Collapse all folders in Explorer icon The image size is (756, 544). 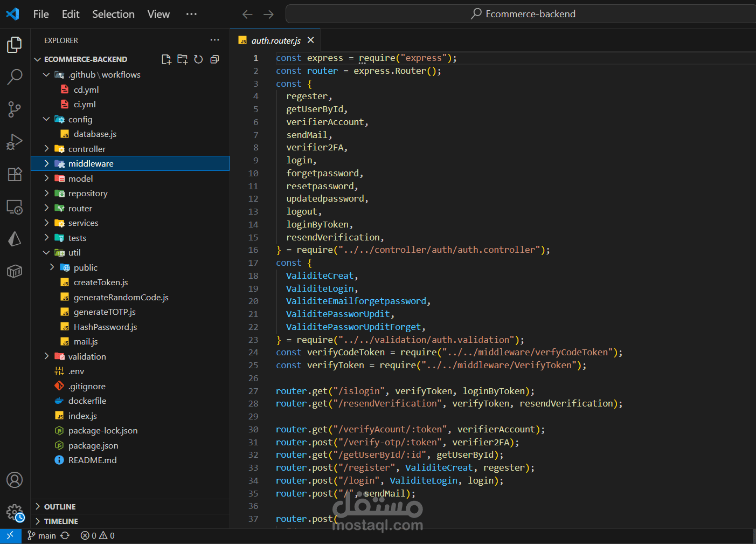click(214, 59)
